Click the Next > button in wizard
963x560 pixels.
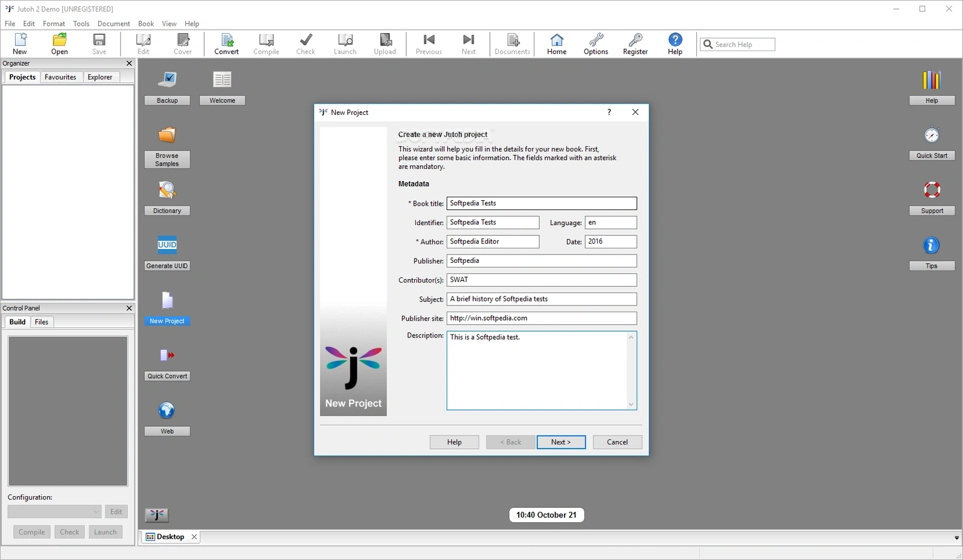[561, 442]
